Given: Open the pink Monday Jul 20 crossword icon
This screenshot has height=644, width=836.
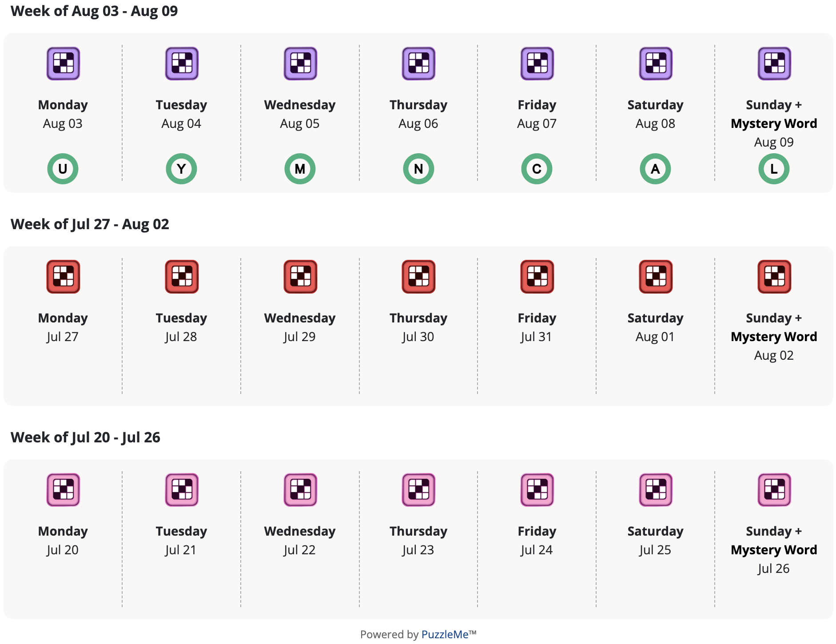Looking at the screenshot, I should click(63, 490).
